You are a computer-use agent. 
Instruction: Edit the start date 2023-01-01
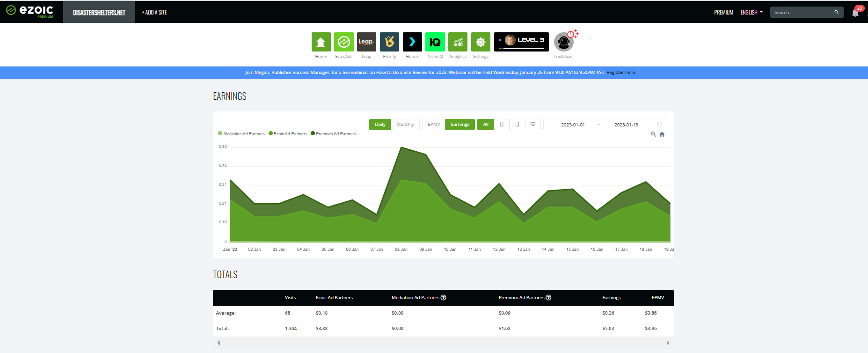click(x=573, y=125)
